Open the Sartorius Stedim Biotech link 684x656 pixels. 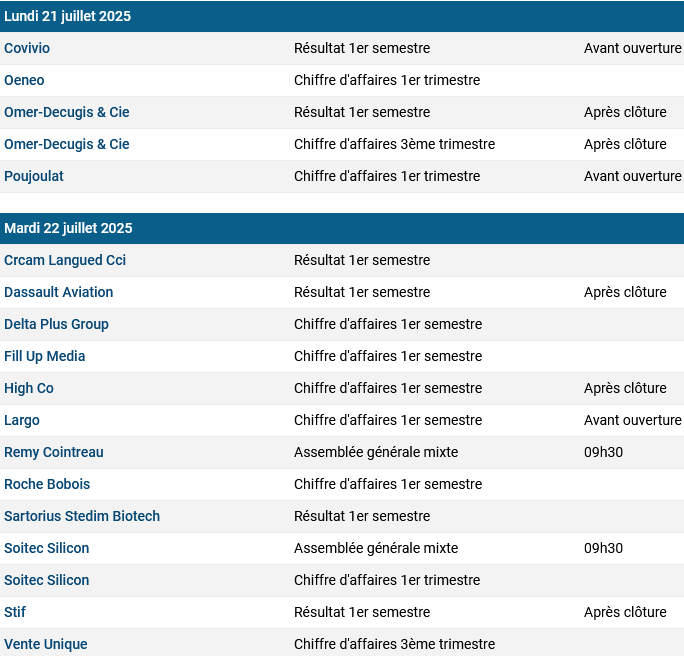click(x=82, y=516)
